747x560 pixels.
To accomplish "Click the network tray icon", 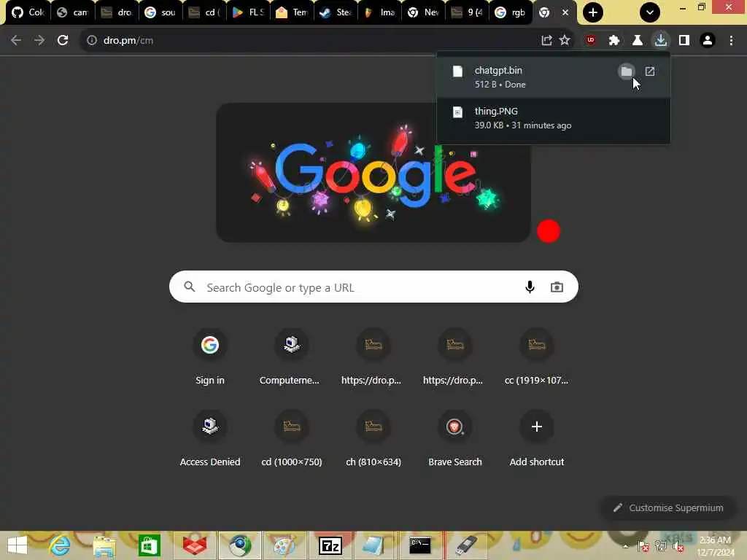I will point(660,546).
